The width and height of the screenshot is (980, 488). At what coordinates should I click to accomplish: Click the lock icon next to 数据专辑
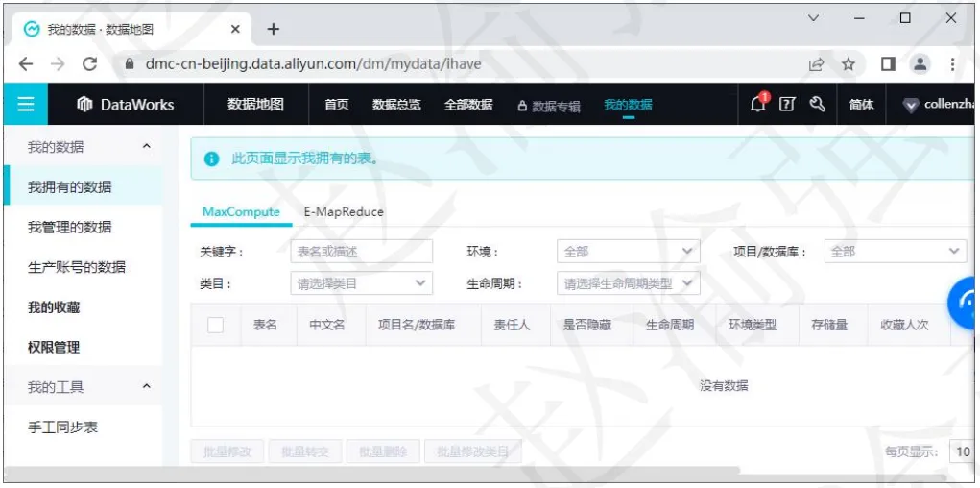click(522, 106)
